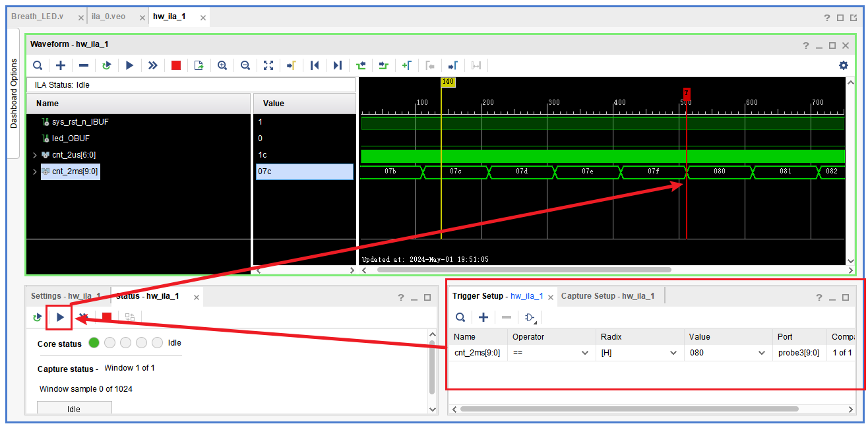This screenshot has width=868, height=428.
Task: Go to first time with skip-back icon
Action: click(x=315, y=65)
